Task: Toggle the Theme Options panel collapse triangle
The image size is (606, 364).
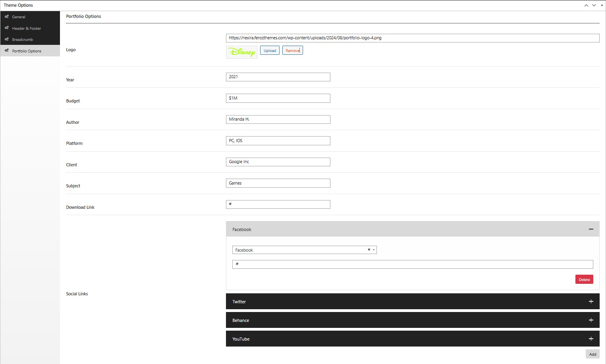Action: pyautogui.click(x=602, y=5)
